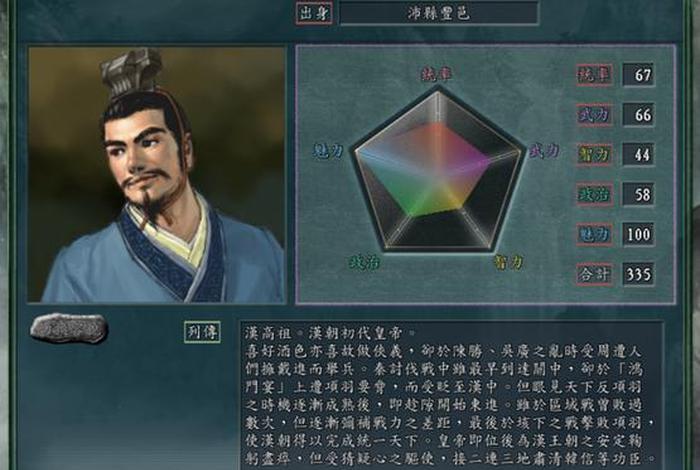Click the stone tablet name plate

click(x=69, y=329)
